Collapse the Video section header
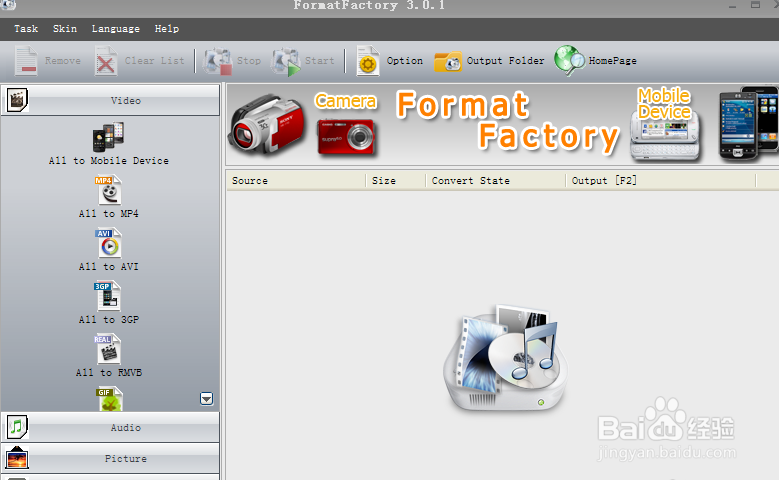Viewport: 779px width, 480px height. 110,100
